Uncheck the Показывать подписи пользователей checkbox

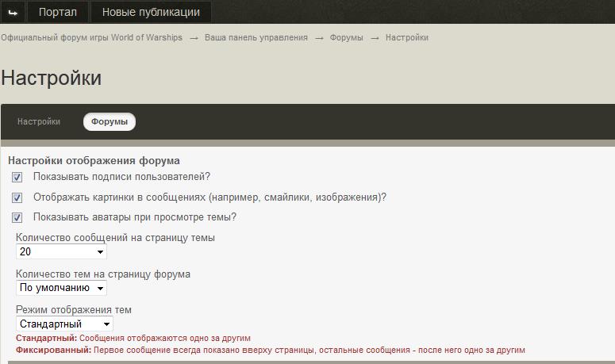[17, 178]
